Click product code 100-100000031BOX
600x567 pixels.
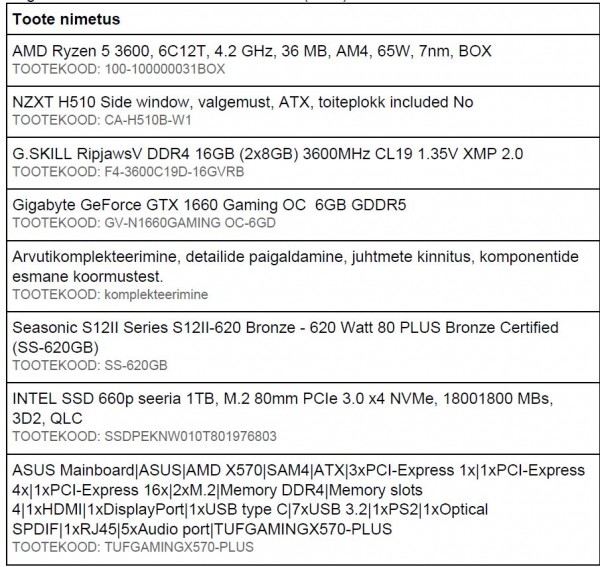coord(165,69)
